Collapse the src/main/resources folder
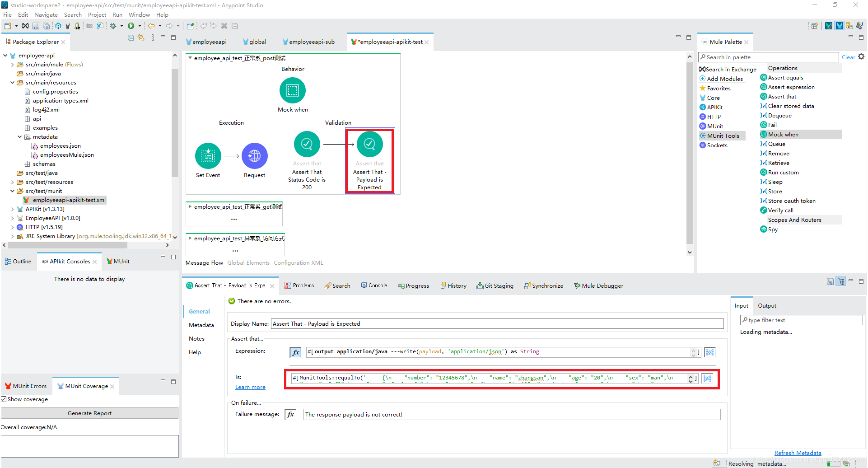Image resolution: width=868 pixels, height=468 pixels. tap(13, 83)
